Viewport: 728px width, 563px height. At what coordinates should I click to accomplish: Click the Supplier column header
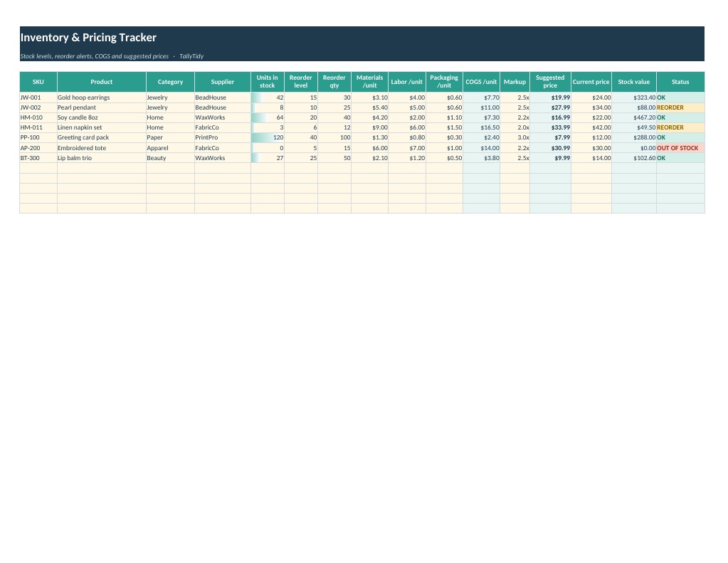point(223,82)
